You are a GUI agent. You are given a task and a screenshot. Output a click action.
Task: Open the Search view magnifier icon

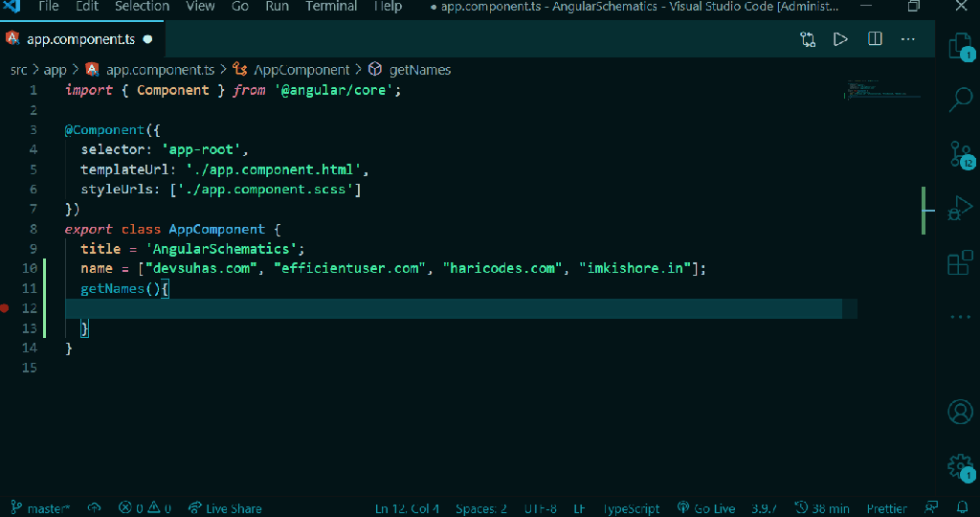959,98
